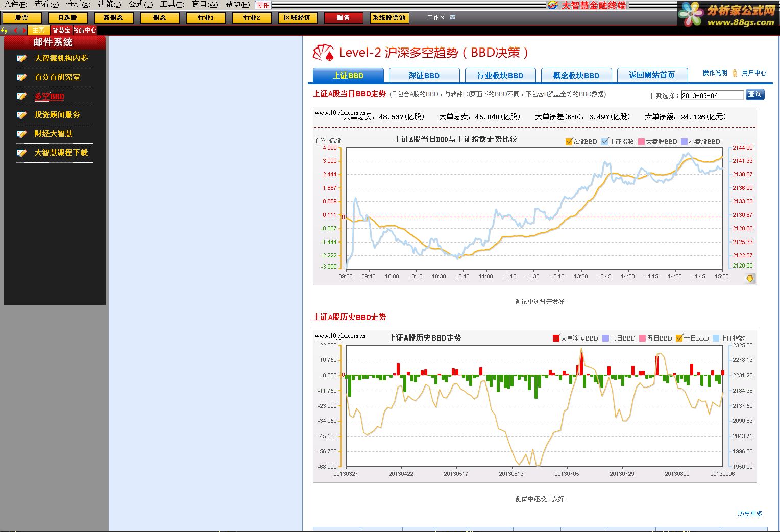The height and width of the screenshot is (532, 780).
Task: Toggle the 大单净差BBD checkbox
Action: [x=556, y=338]
